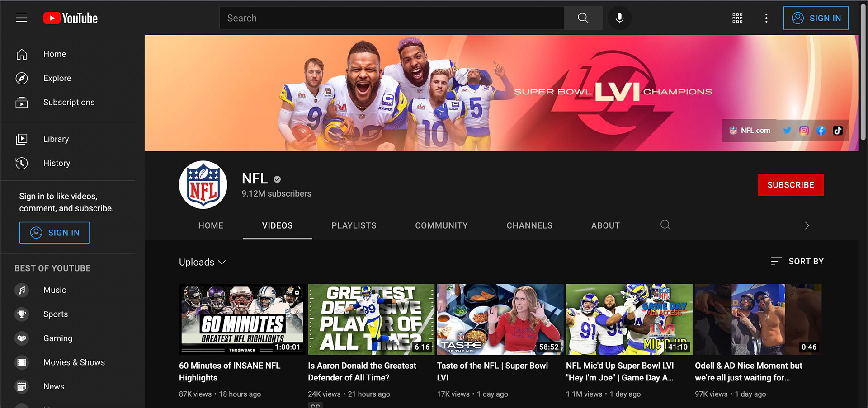868x408 pixels.
Task: Click Sign In in the sidebar
Action: pyautogui.click(x=54, y=233)
